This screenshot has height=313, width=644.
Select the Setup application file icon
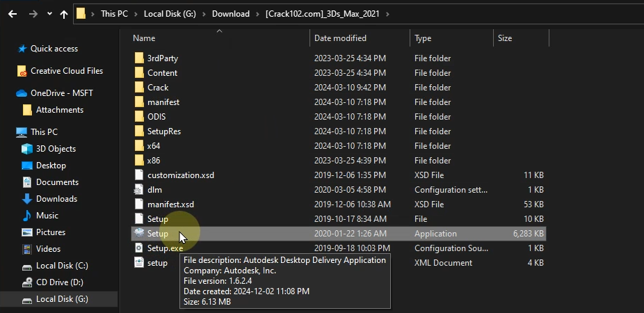(x=139, y=234)
